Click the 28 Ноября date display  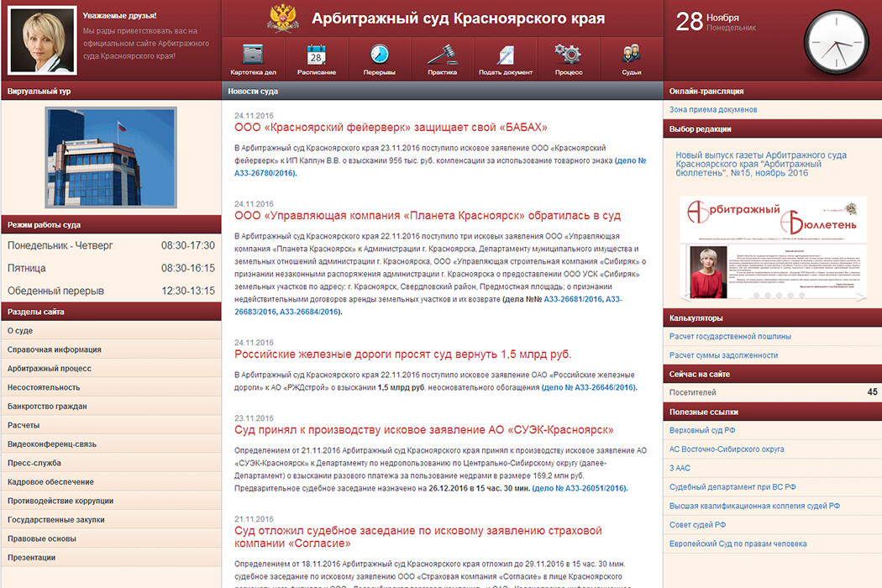[716, 21]
